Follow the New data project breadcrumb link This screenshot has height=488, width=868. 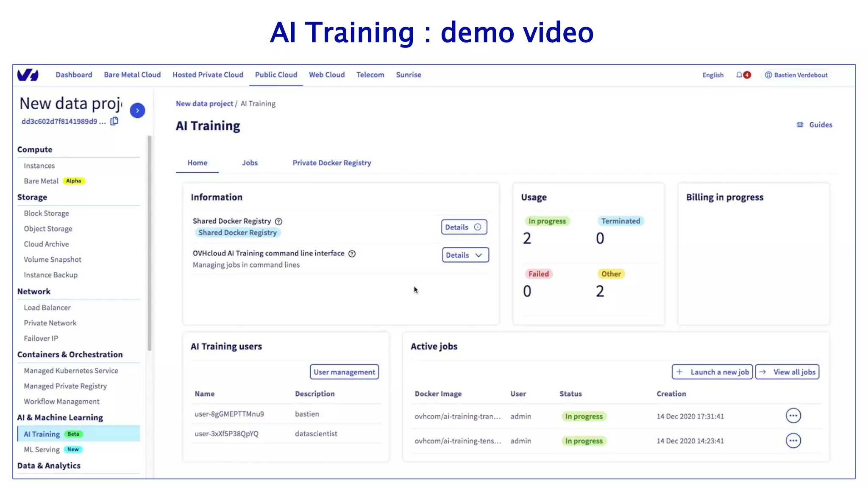[x=204, y=104]
